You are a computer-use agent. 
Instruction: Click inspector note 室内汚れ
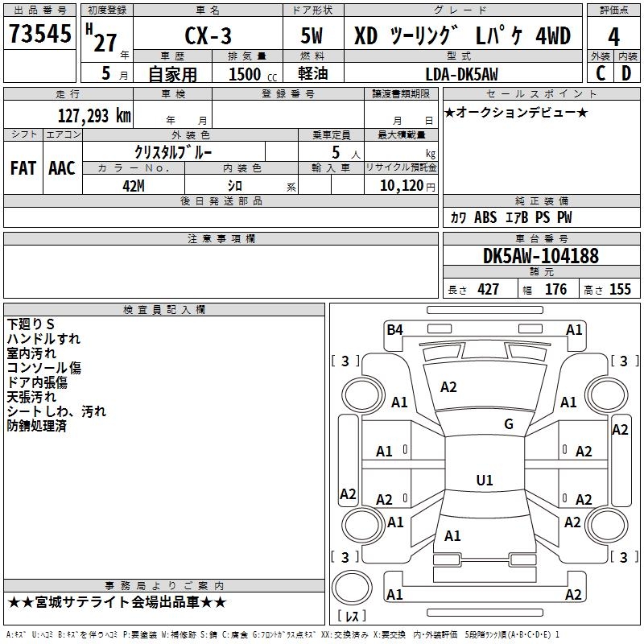pos(31,353)
